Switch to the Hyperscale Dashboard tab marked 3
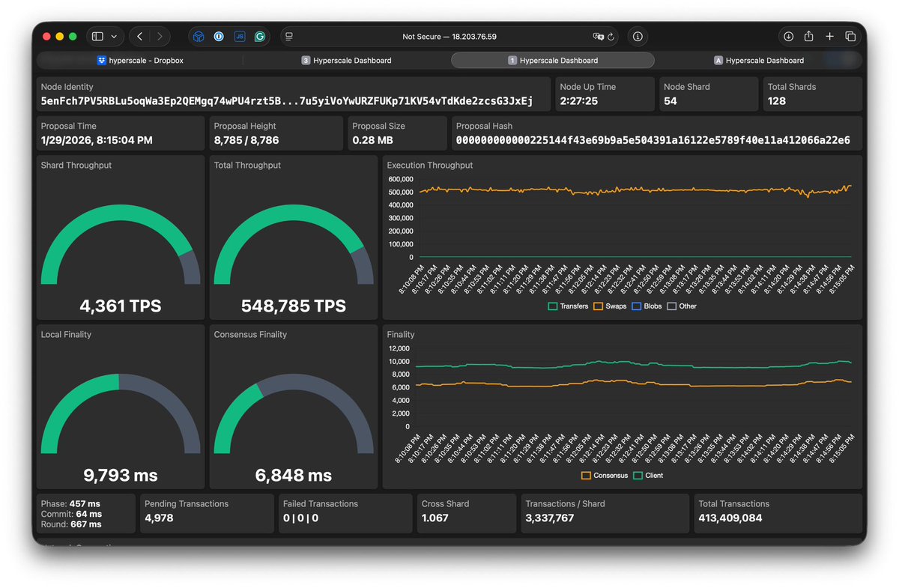This screenshot has height=588, width=899. 346,60
